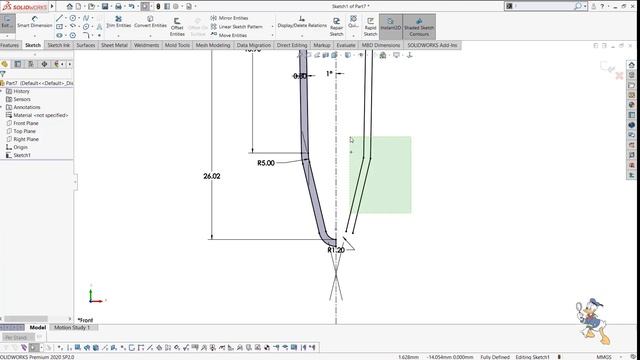Click the Fully Defined status text
The width and height of the screenshot is (640, 360).
pyautogui.click(x=495, y=357)
